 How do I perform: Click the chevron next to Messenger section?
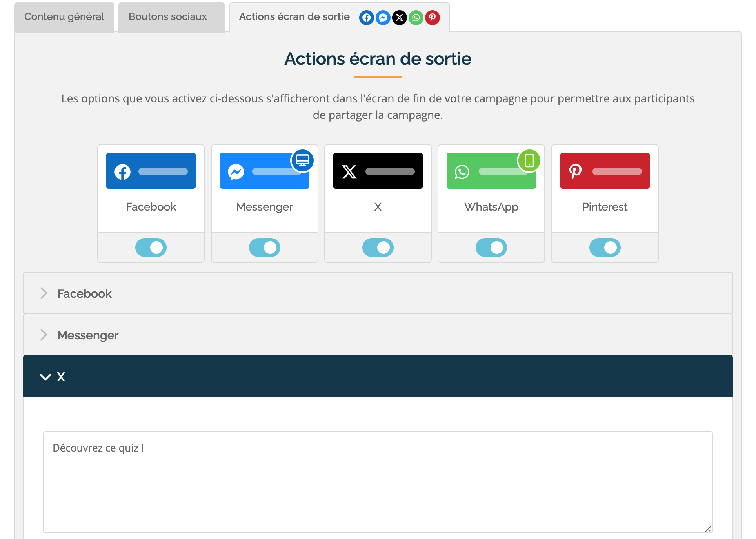(x=44, y=335)
